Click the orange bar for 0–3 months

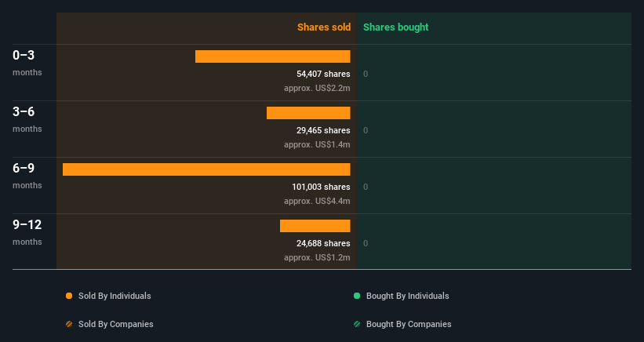(273, 56)
